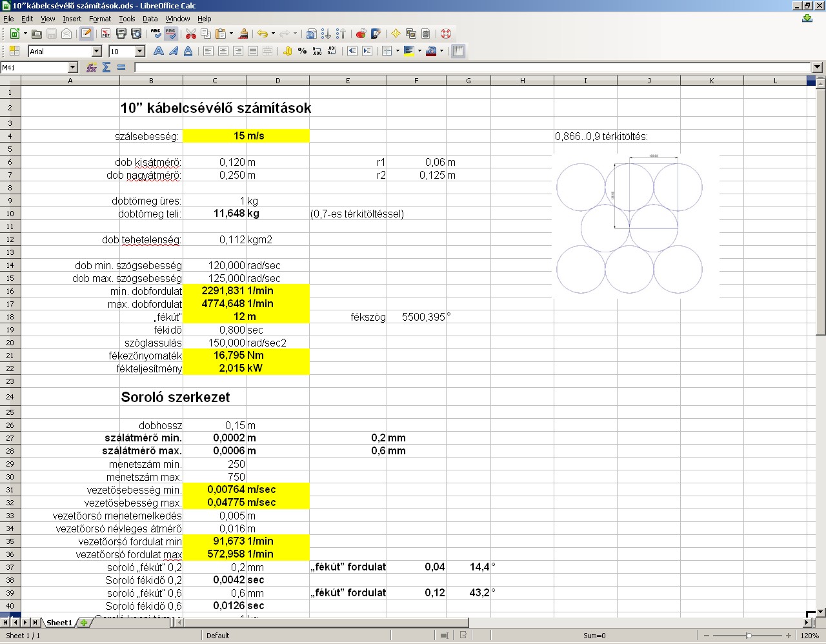Toggle bold text formatting
This screenshot has width=826, height=644.
pyautogui.click(x=158, y=51)
